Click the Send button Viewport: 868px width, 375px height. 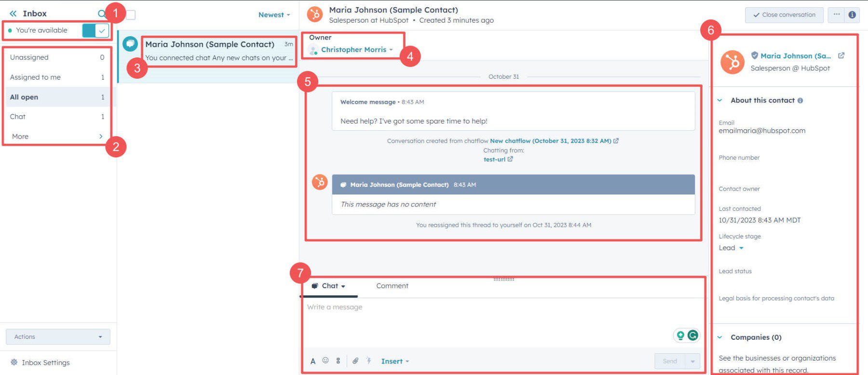pyautogui.click(x=670, y=361)
